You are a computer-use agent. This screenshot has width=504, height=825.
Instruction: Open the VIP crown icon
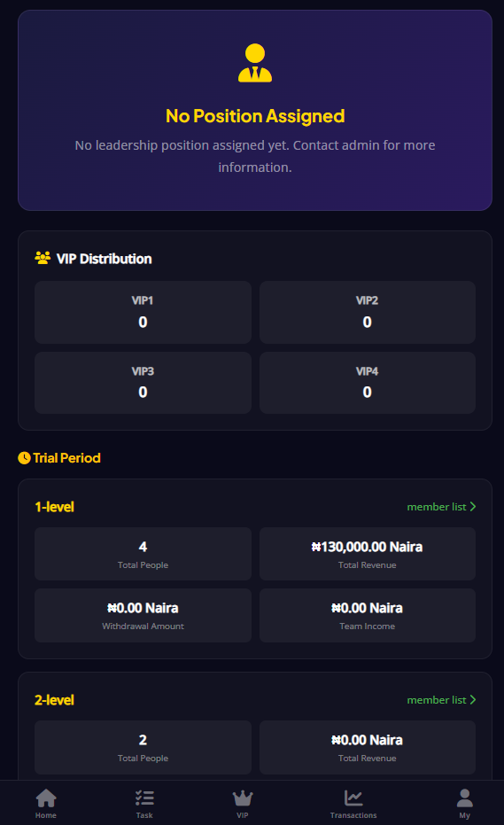[243, 798]
